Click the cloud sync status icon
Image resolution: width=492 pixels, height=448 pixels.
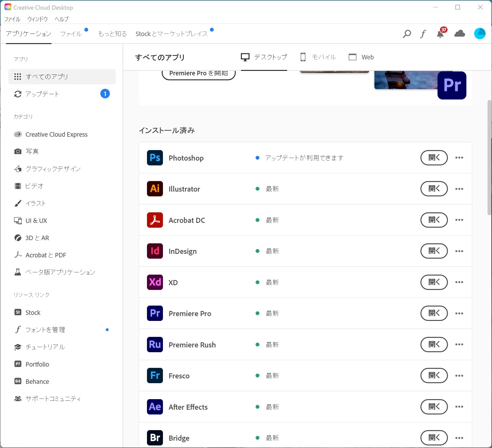[459, 34]
